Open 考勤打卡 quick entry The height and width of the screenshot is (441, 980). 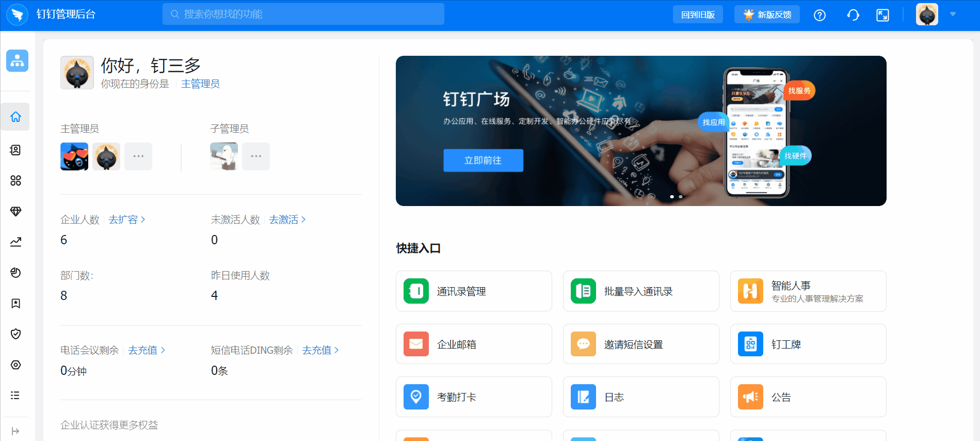click(x=474, y=397)
